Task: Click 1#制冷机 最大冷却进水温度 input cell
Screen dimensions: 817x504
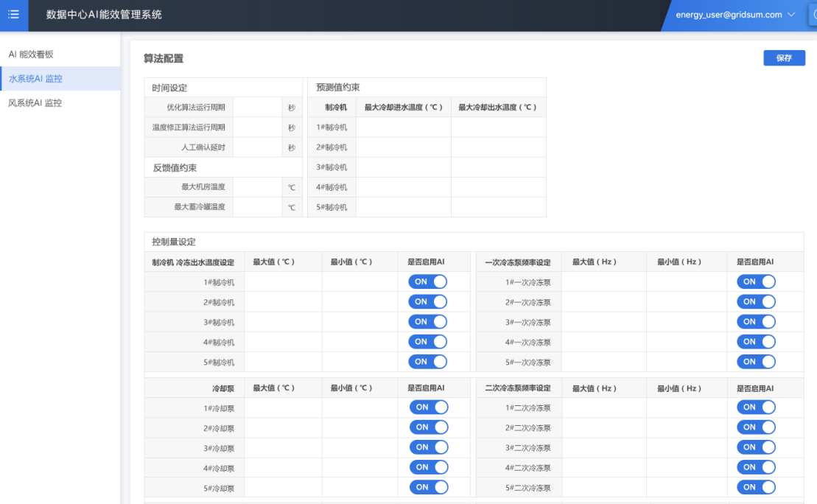Action: (403, 127)
